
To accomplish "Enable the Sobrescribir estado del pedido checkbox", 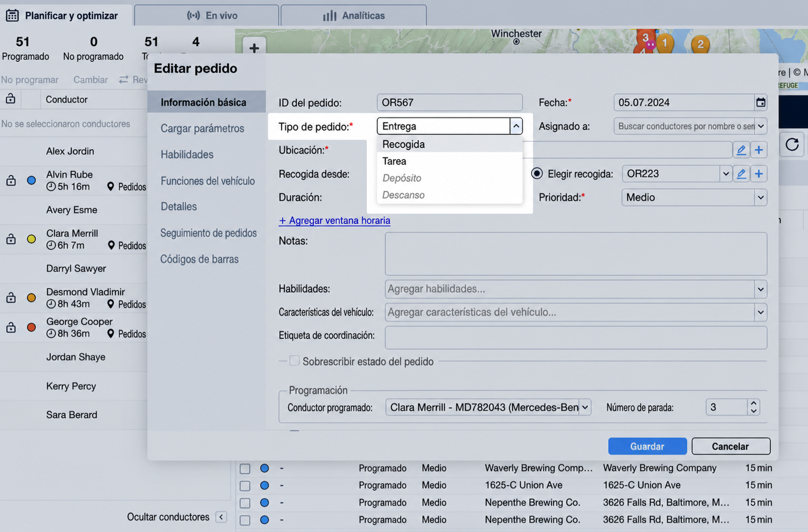I will point(295,361).
